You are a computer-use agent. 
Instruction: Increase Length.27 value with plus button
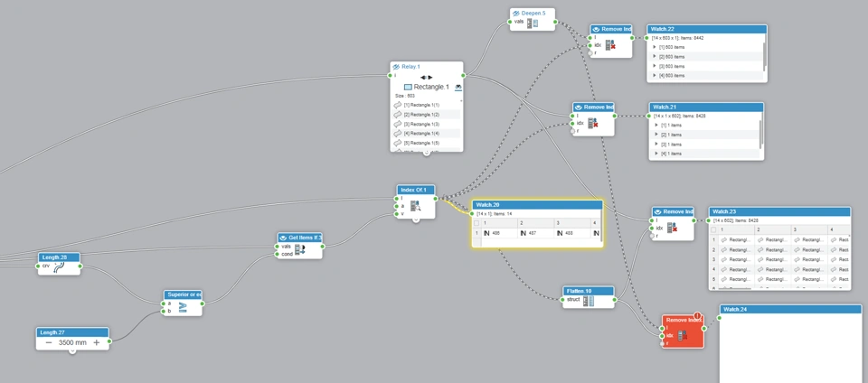pos(97,342)
